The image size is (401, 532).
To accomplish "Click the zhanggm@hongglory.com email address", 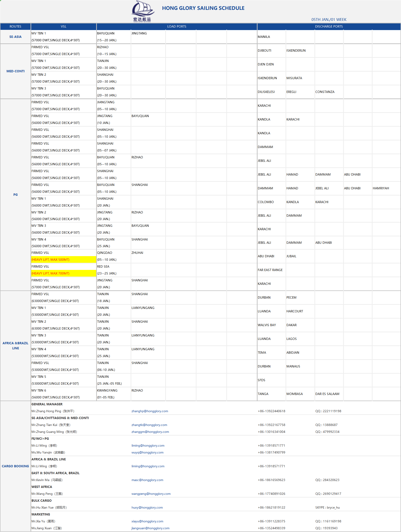I will (150, 432).
